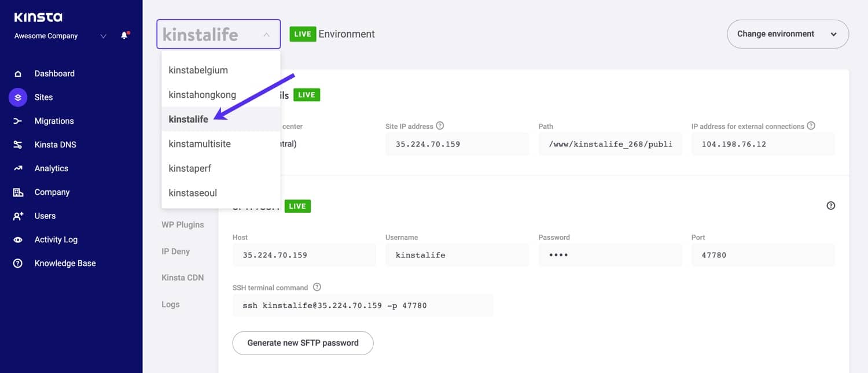The width and height of the screenshot is (868, 373).
Task: Click the Kinsta logo
Action: (x=38, y=17)
